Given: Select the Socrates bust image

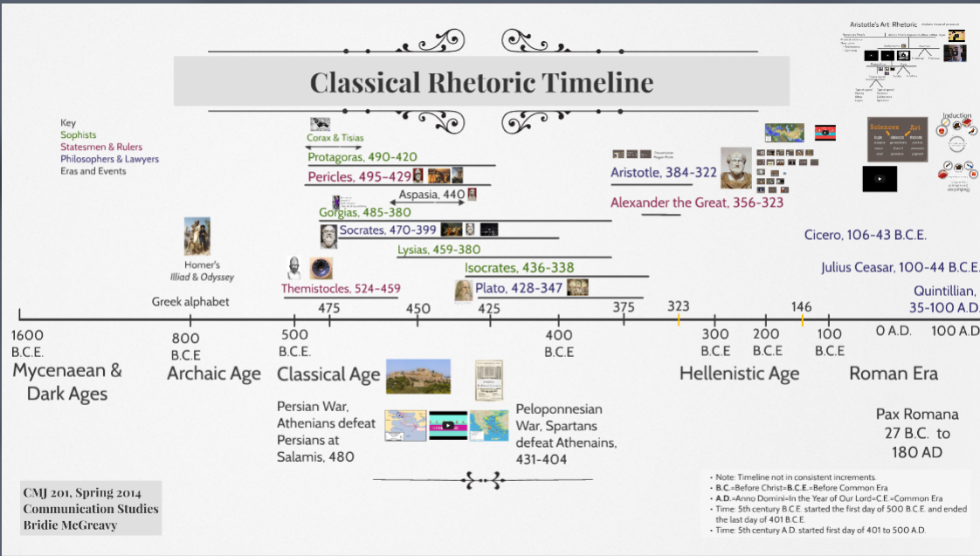Looking at the screenshot, I should point(328,236).
